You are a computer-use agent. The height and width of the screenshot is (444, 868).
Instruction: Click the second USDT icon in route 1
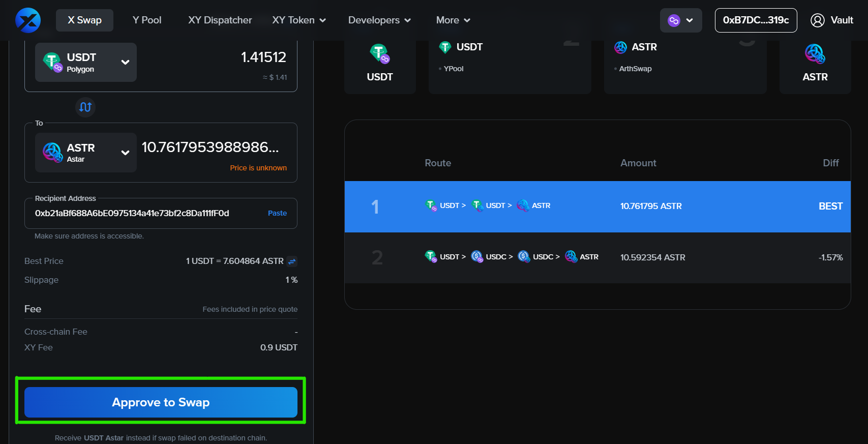pos(477,205)
